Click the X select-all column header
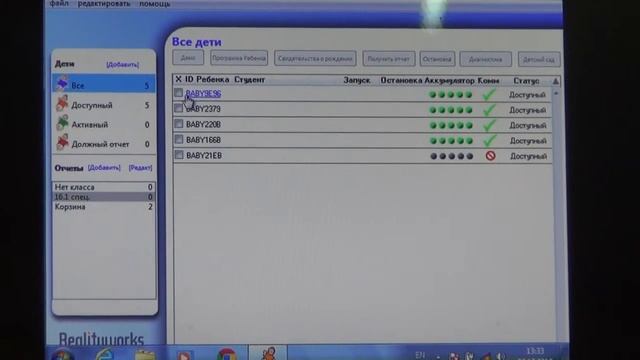The width and height of the screenshot is (640, 360). point(178,80)
